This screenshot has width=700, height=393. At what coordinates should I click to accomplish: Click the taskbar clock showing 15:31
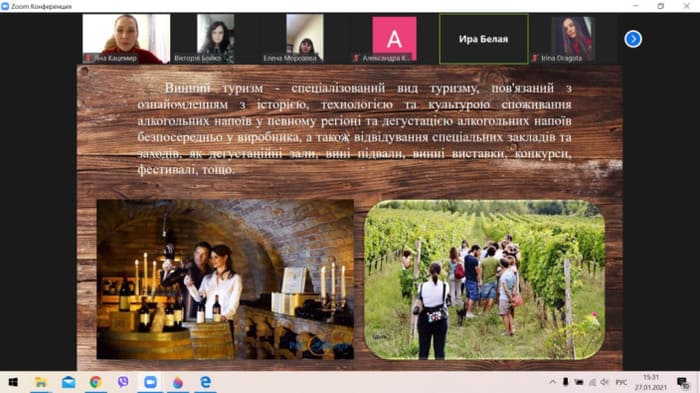pos(651,382)
